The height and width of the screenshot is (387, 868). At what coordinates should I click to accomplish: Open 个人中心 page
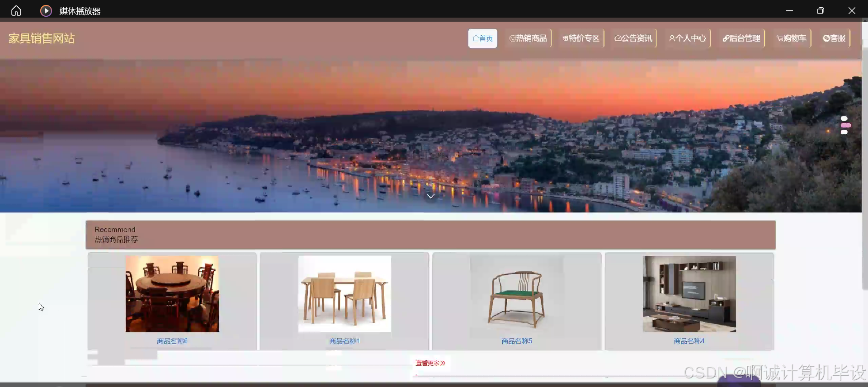[x=687, y=38]
